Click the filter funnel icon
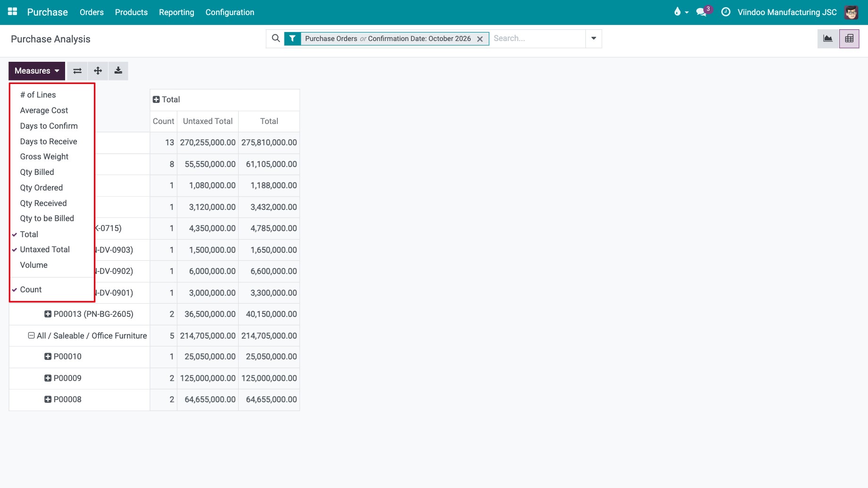Screen dimensions: 868x488 [x=292, y=39]
